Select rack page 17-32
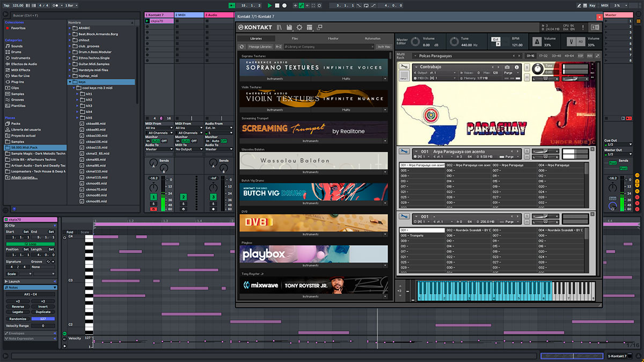 click(x=543, y=56)
